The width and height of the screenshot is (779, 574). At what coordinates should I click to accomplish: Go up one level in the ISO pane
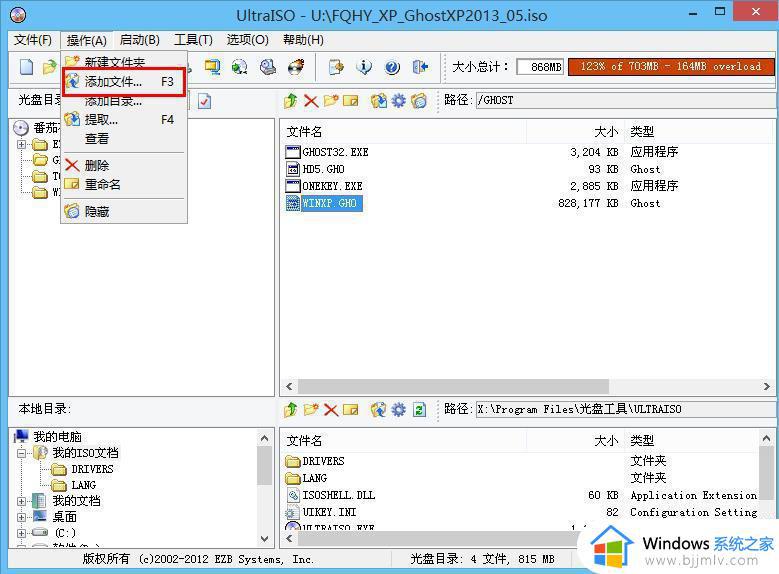coord(291,101)
